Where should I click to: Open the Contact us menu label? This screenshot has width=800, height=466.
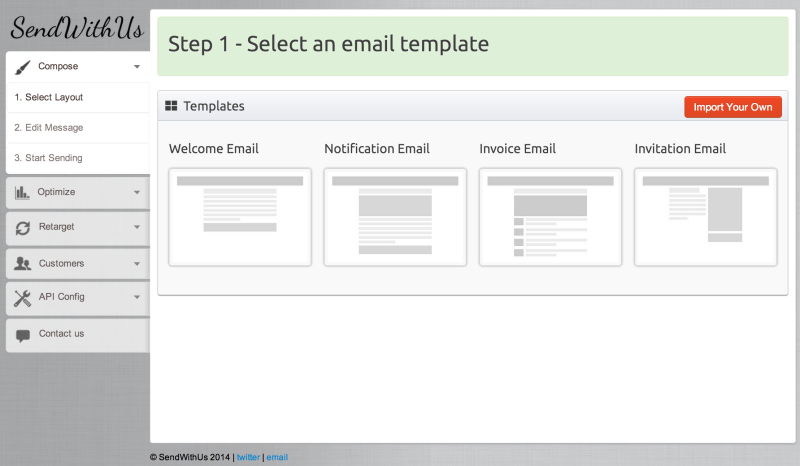click(x=61, y=333)
